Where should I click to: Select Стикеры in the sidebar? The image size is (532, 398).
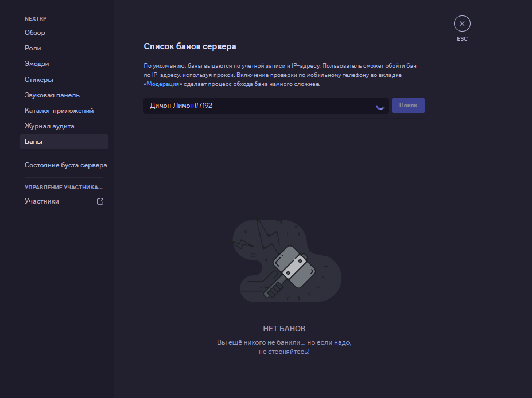point(39,80)
